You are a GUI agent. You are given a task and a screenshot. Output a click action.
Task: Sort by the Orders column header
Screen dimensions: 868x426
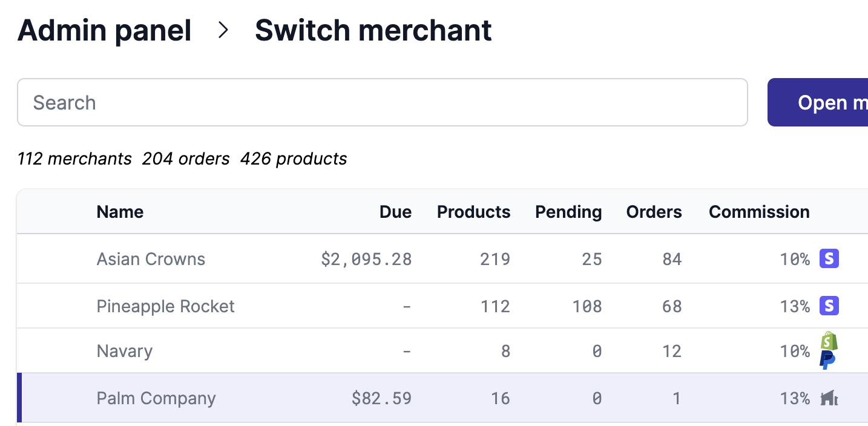click(x=654, y=212)
